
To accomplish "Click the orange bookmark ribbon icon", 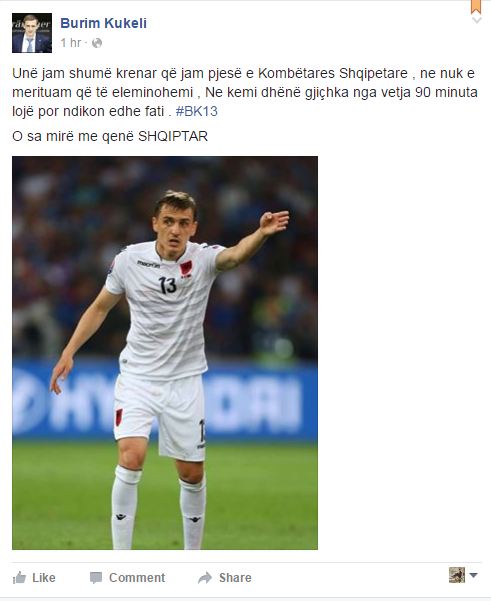I will tap(476, 7).
